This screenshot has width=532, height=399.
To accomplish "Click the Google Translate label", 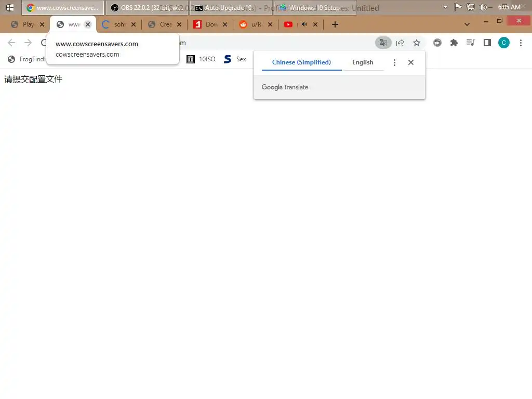I will point(285,87).
